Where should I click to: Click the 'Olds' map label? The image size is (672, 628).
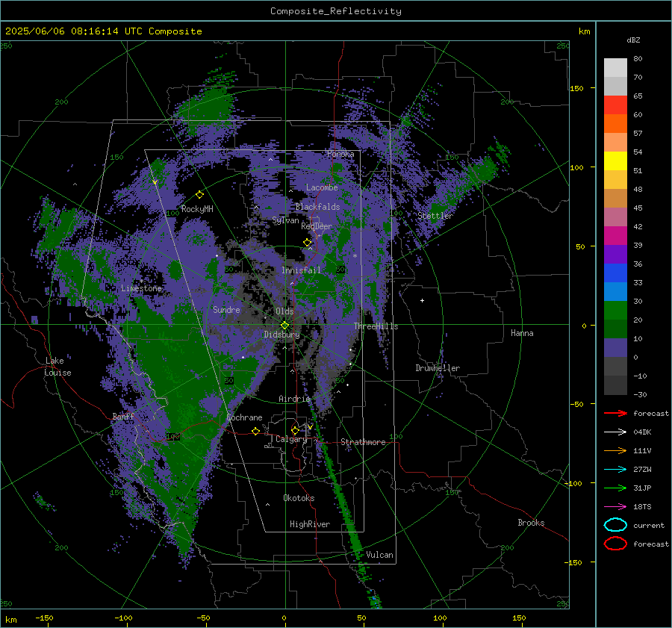click(284, 311)
